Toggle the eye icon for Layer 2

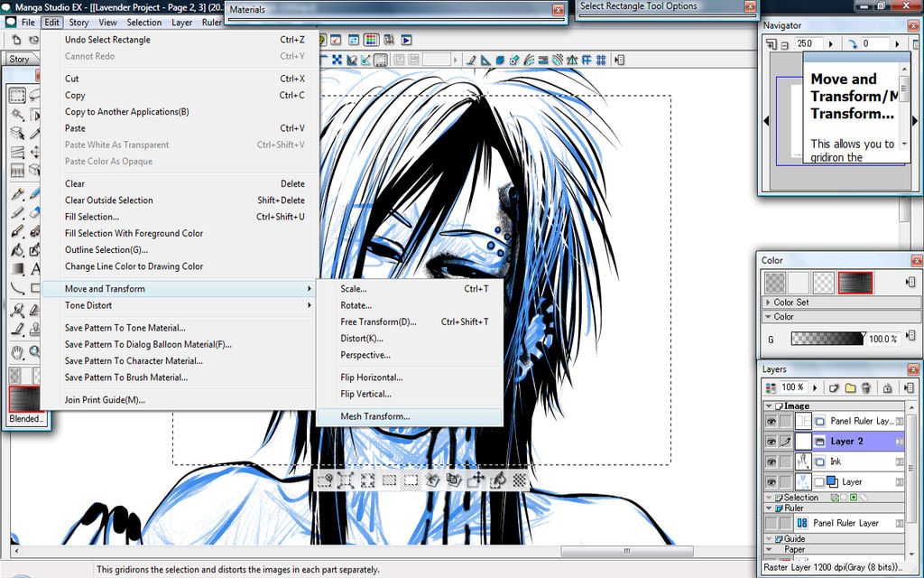[772, 442]
